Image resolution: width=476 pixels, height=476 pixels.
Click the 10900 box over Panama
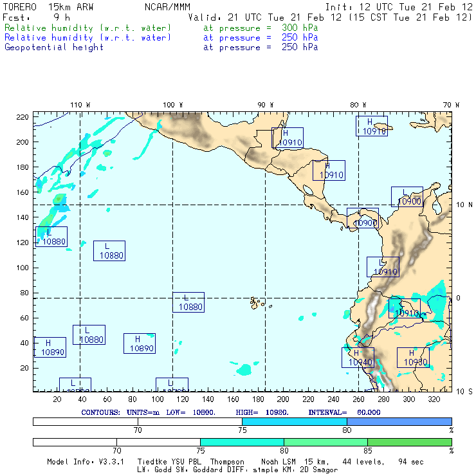click(x=362, y=218)
